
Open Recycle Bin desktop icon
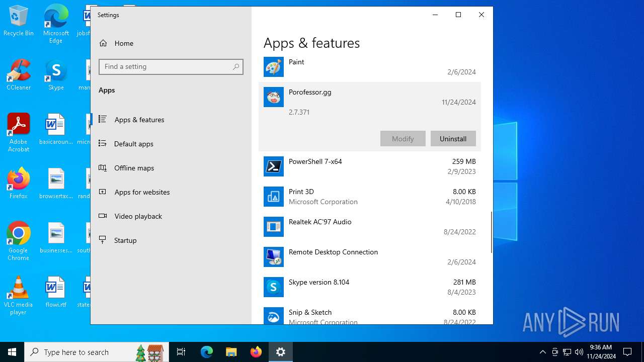click(x=19, y=21)
